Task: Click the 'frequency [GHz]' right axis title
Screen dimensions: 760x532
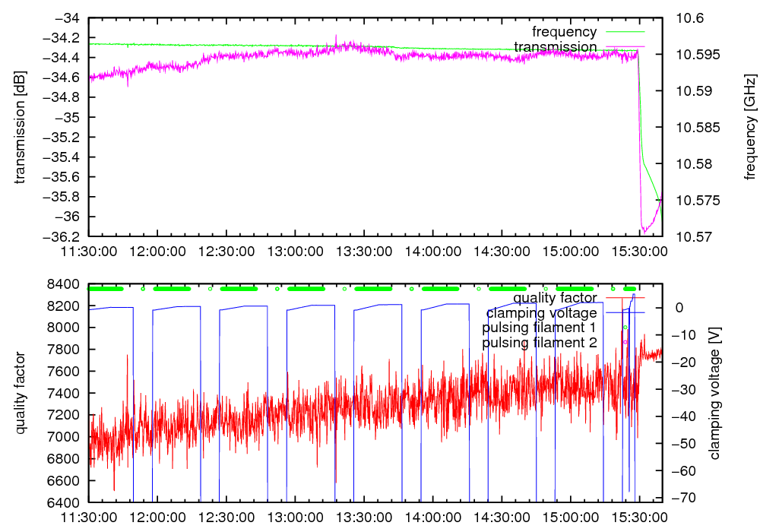Action: pyautogui.click(x=750, y=127)
